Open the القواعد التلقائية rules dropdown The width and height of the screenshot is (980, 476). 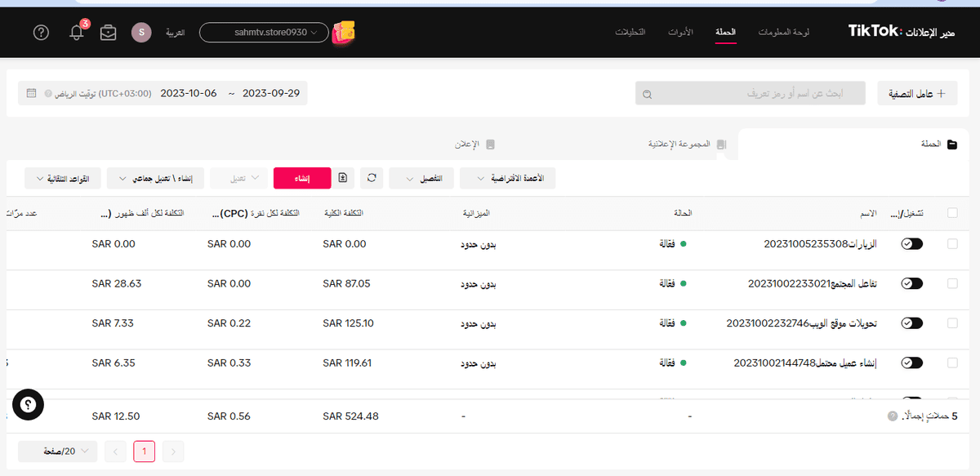[62, 178]
